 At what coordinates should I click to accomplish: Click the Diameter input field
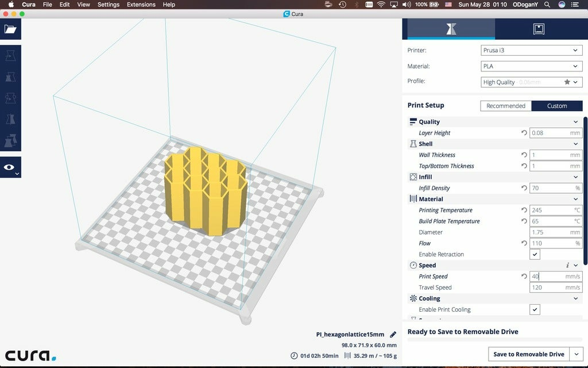(x=556, y=232)
